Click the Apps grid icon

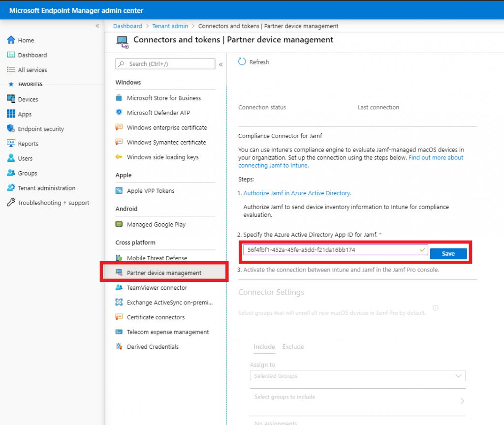[11, 114]
